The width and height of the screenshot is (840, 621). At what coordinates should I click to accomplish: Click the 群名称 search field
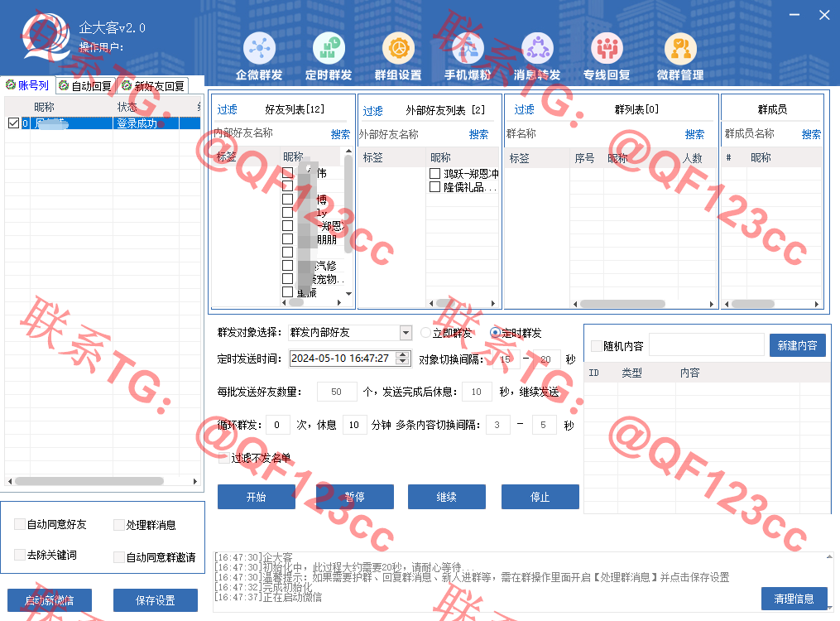pos(593,134)
